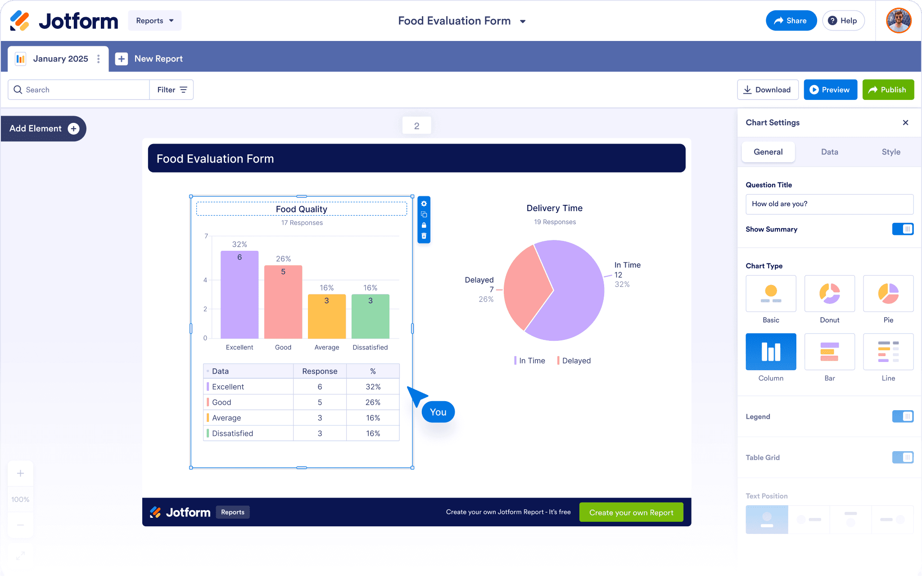This screenshot has height=588, width=922.
Task: Click the In Time legend entry
Action: pyautogui.click(x=530, y=361)
